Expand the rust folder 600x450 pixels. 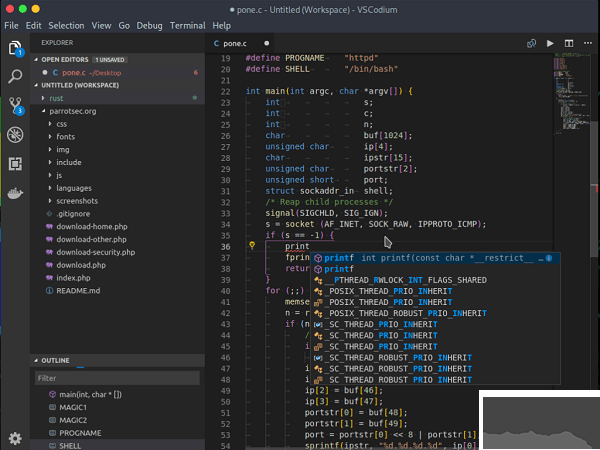(x=56, y=98)
